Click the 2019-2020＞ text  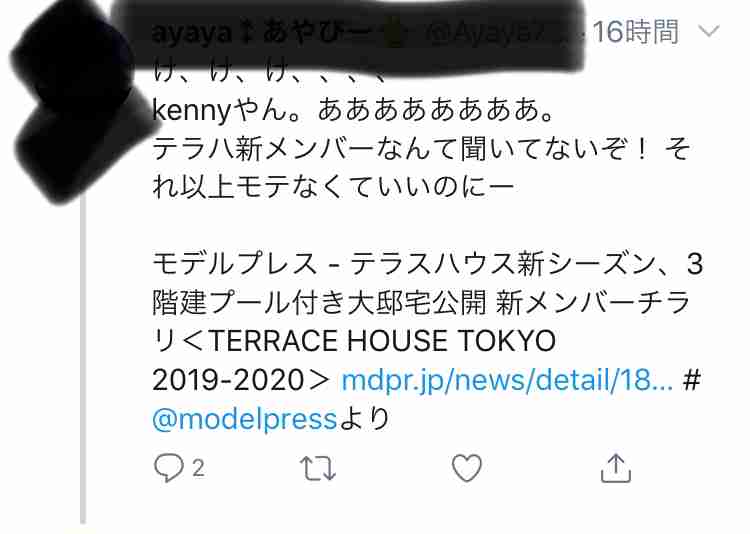[x=241, y=380]
